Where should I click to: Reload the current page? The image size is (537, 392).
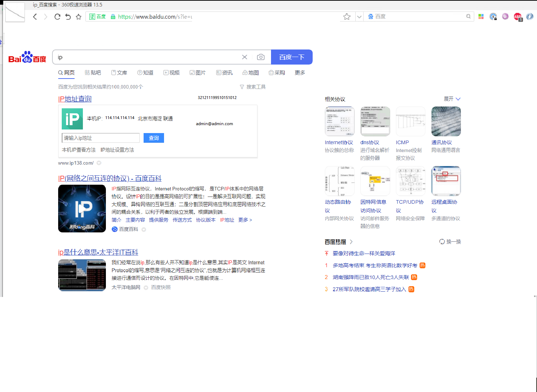click(x=57, y=16)
